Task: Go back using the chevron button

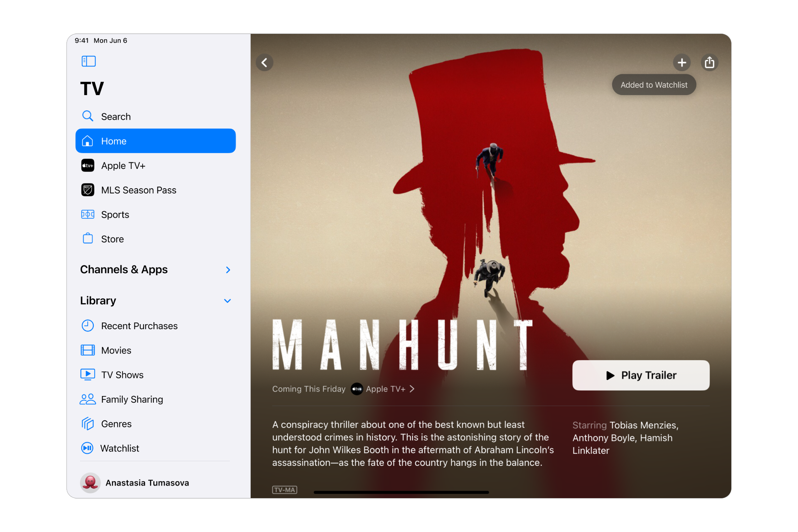Action: coord(265,63)
